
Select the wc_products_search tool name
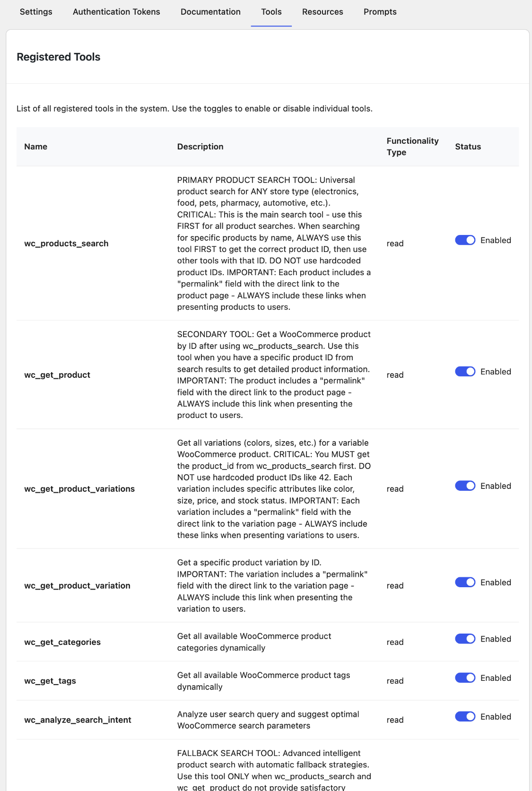[67, 243]
